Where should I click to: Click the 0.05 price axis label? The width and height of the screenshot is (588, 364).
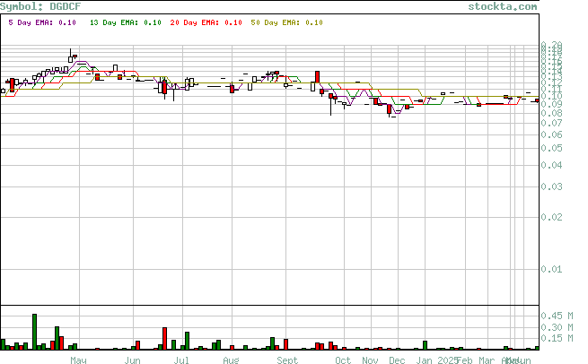coord(551,148)
